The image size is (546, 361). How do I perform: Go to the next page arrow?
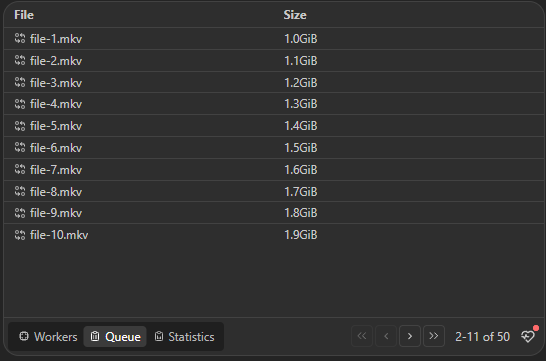(x=410, y=336)
